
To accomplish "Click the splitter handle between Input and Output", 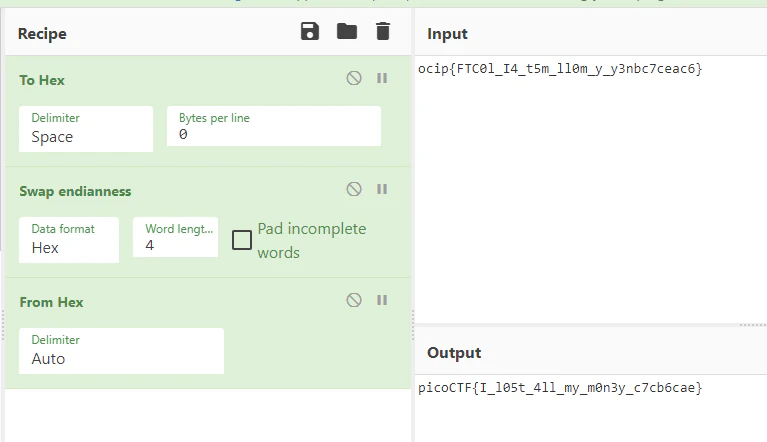I will pos(753,325).
